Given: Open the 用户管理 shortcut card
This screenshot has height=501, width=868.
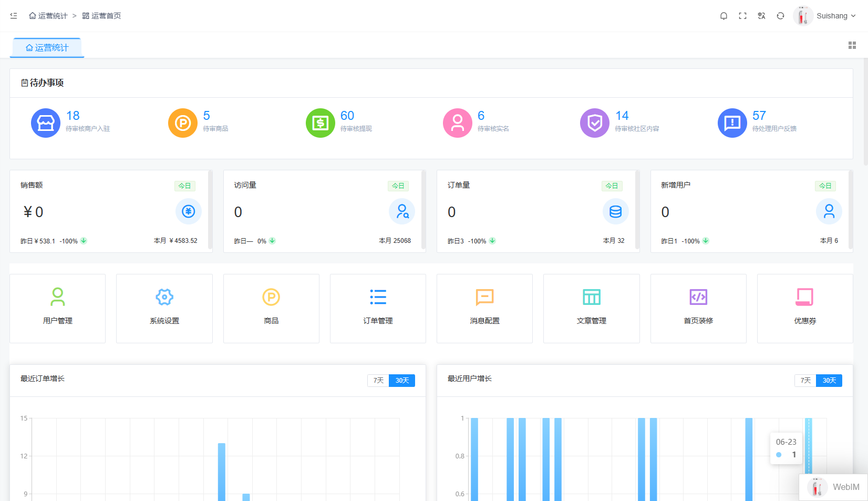Looking at the screenshot, I should pos(58,309).
